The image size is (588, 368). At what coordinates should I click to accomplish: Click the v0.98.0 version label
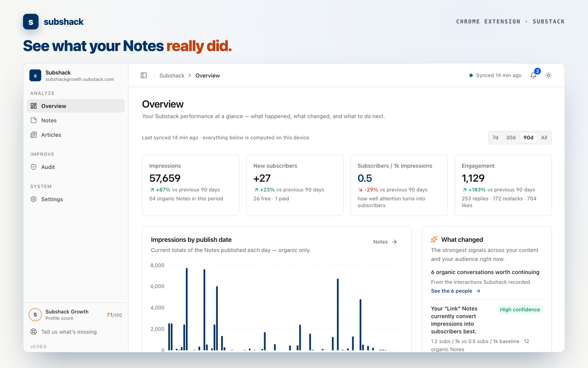(38, 346)
